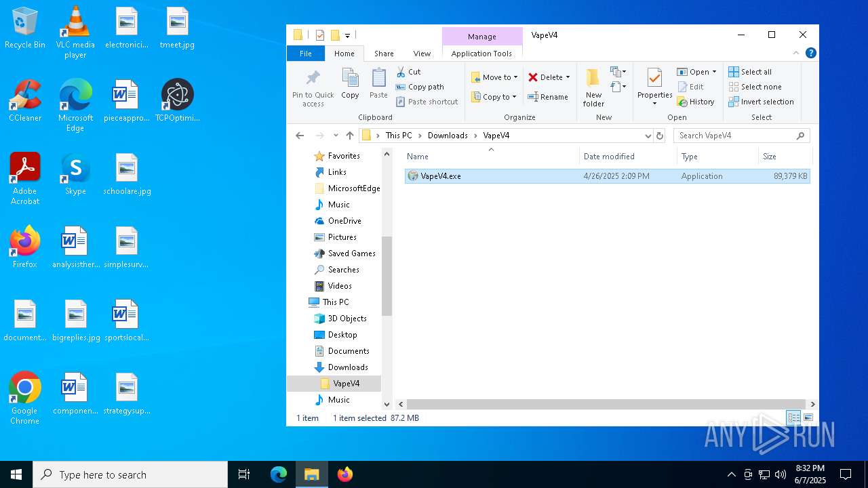Go up one folder level
Image resolution: width=868 pixels, height=488 pixels.
click(x=350, y=136)
